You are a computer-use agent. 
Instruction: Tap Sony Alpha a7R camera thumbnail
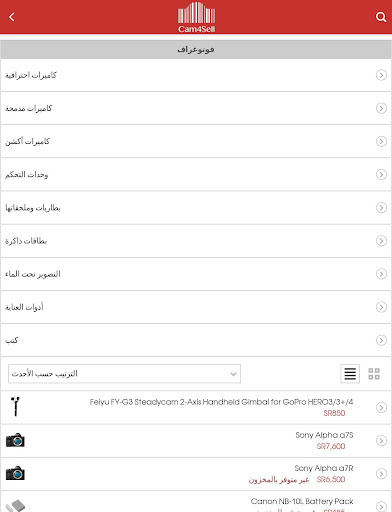coord(15,473)
